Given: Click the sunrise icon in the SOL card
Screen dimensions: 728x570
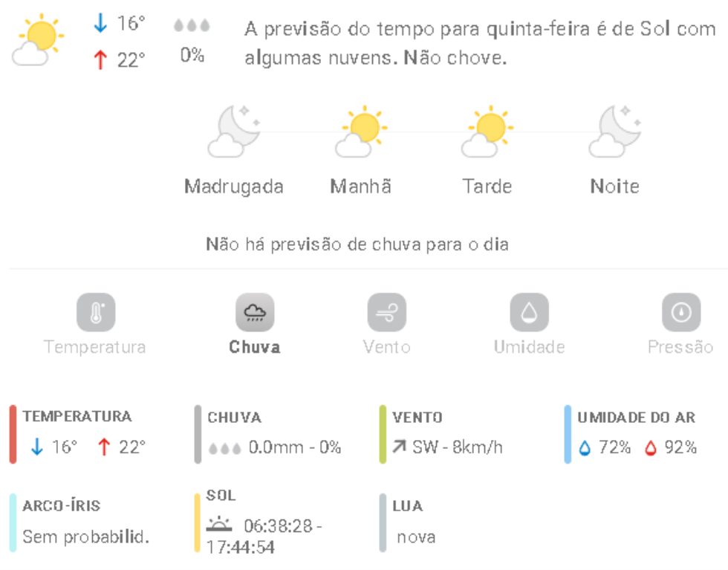Looking at the screenshot, I should [x=219, y=525].
